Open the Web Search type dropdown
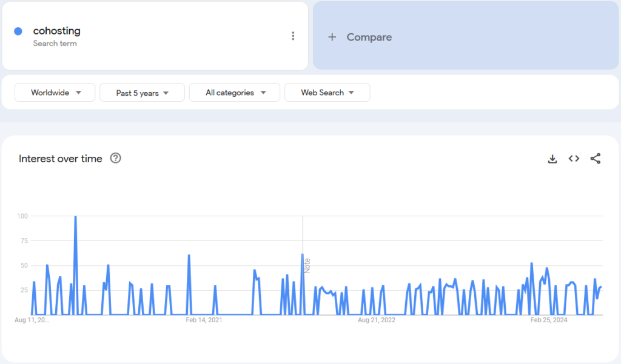 coord(327,93)
